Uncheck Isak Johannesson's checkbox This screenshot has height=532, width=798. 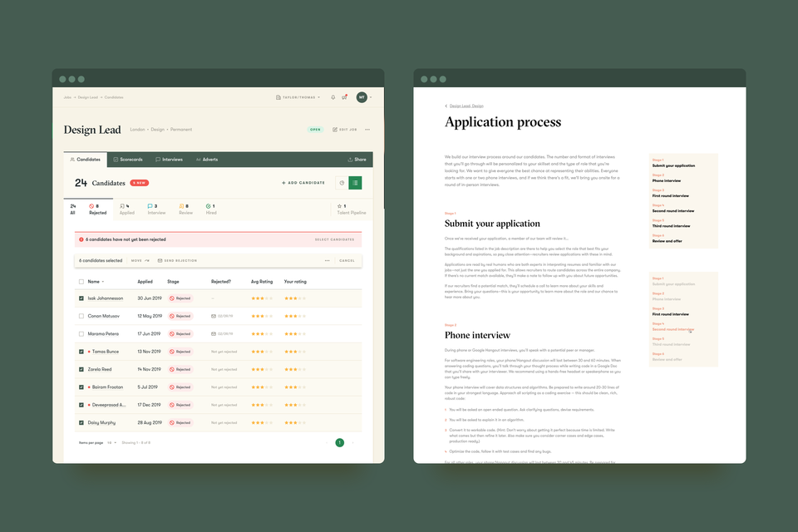(81, 298)
